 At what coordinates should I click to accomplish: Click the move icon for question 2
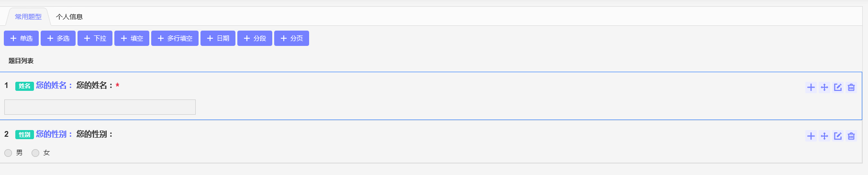824,136
